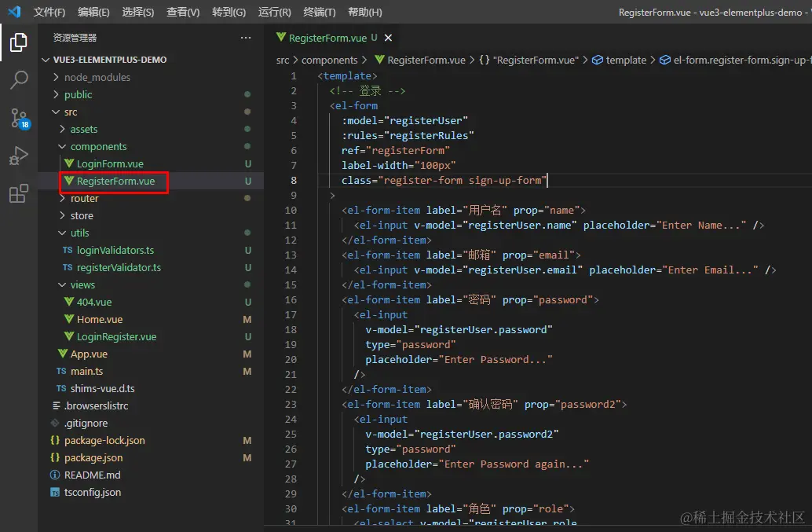Open Home.vue in views
The height and width of the screenshot is (532, 812).
(100, 319)
